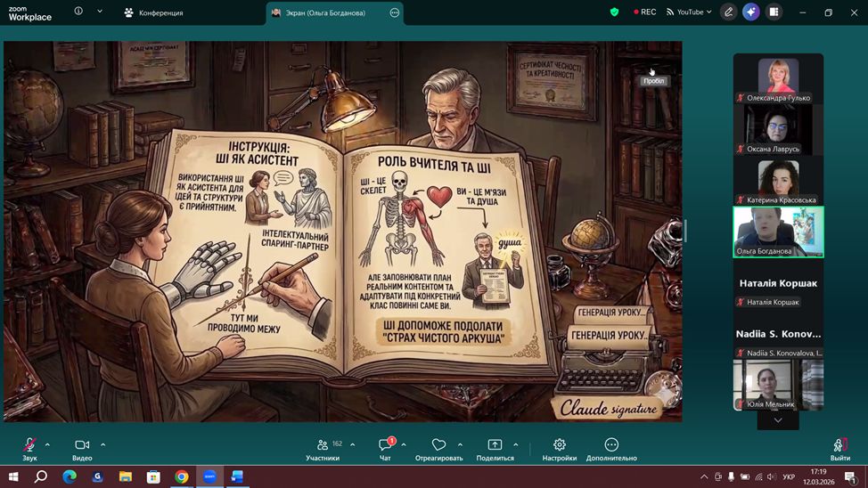Select the Экран (Ольга Богданова) tab
This screenshot has width=868, height=488.
325,13
